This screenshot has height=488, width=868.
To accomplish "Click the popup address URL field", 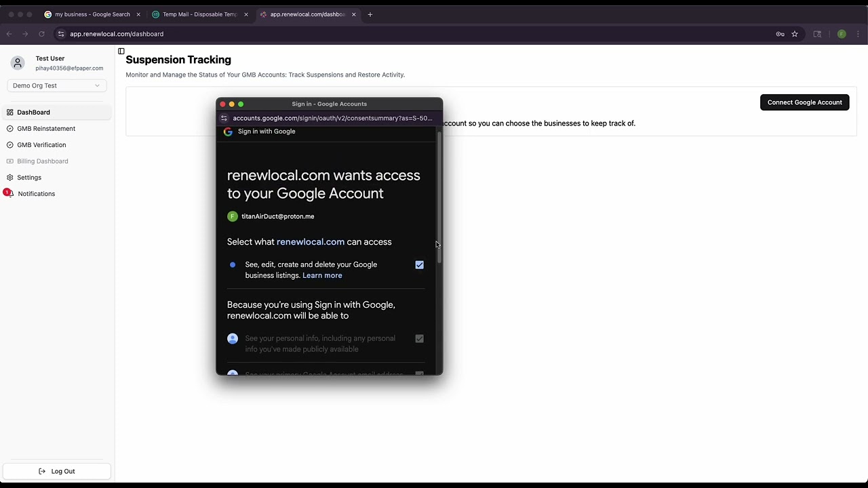I will point(332,118).
